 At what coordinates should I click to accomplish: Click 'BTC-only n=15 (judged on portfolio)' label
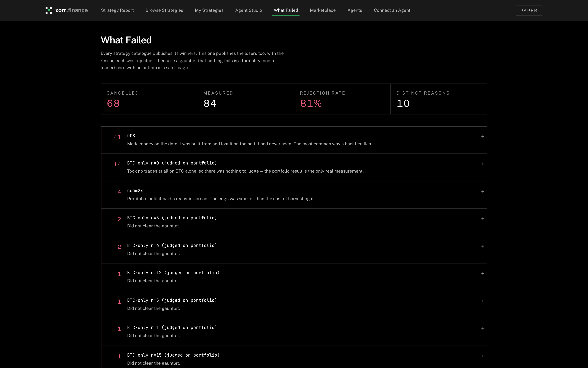(173, 355)
